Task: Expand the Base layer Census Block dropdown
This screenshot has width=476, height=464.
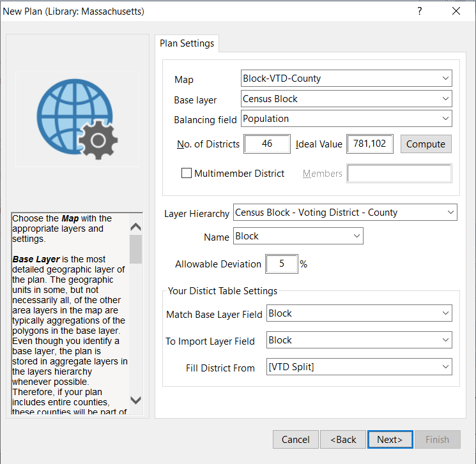Action: [x=346, y=99]
